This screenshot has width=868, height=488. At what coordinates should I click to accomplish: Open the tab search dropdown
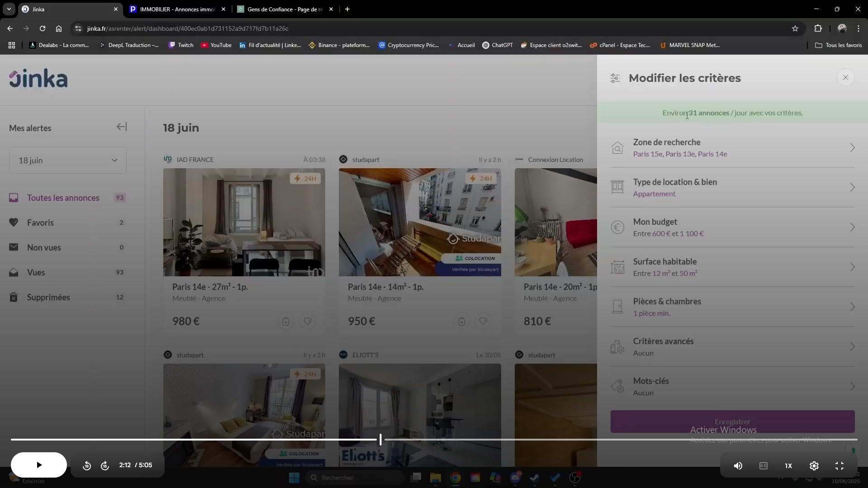[9, 9]
